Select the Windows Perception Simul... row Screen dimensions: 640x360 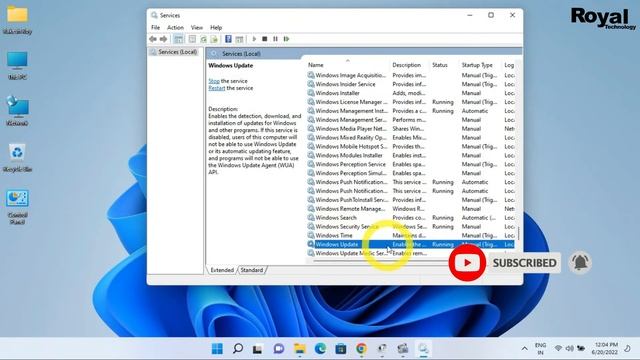(x=410, y=173)
